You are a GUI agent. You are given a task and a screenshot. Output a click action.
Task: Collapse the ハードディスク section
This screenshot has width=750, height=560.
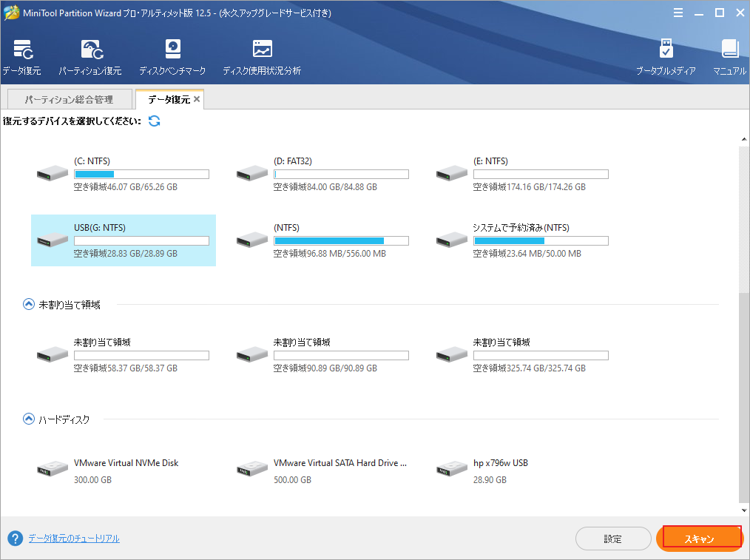29,419
